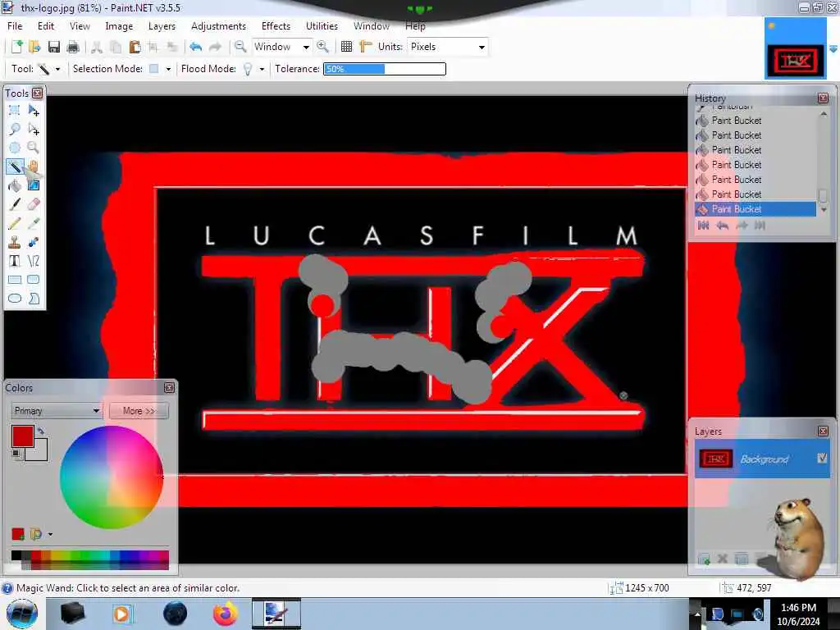Click the Zoom Out magnifier in toolbar
The height and width of the screenshot is (630, 840).
click(240, 47)
